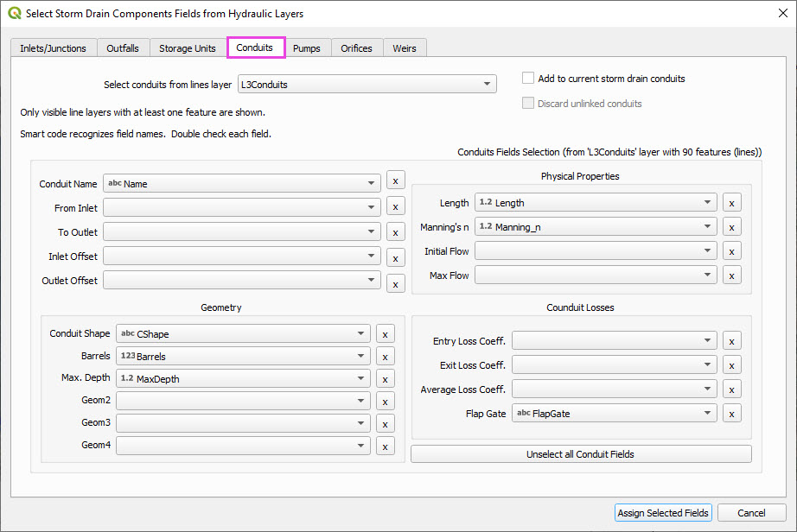Open the conduits lines layer dropdown
This screenshot has height=532, width=797.
(x=367, y=85)
